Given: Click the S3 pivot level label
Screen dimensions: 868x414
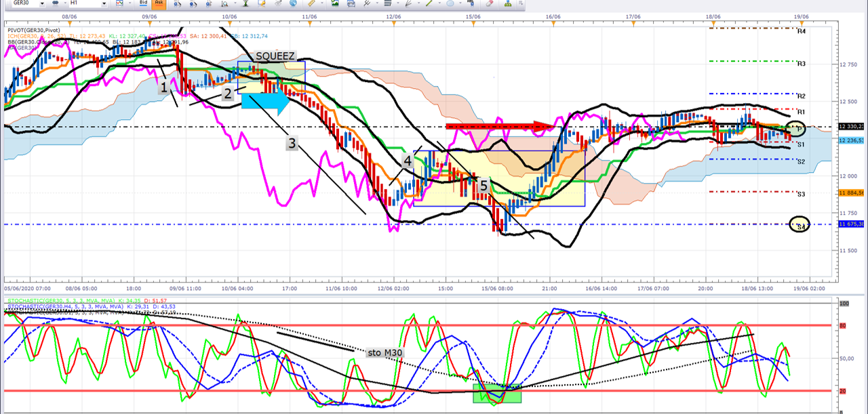Looking at the screenshot, I should pos(801,194).
